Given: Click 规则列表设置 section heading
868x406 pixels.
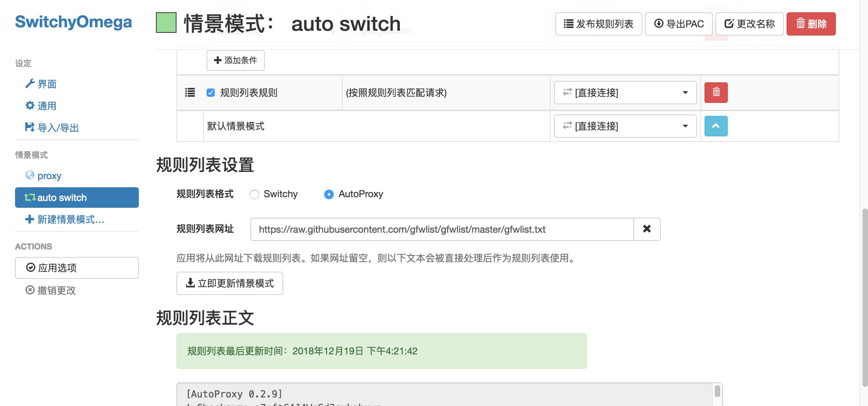Looking at the screenshot, I should click(205, 165).
